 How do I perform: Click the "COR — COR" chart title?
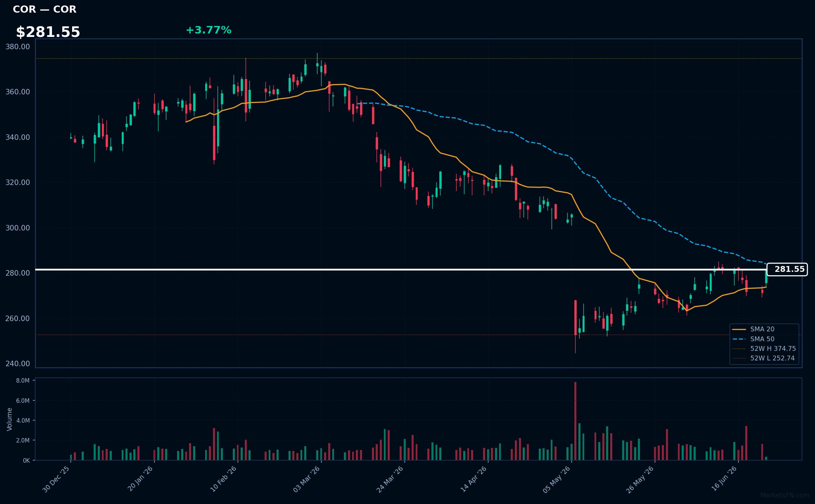(44, 9)
